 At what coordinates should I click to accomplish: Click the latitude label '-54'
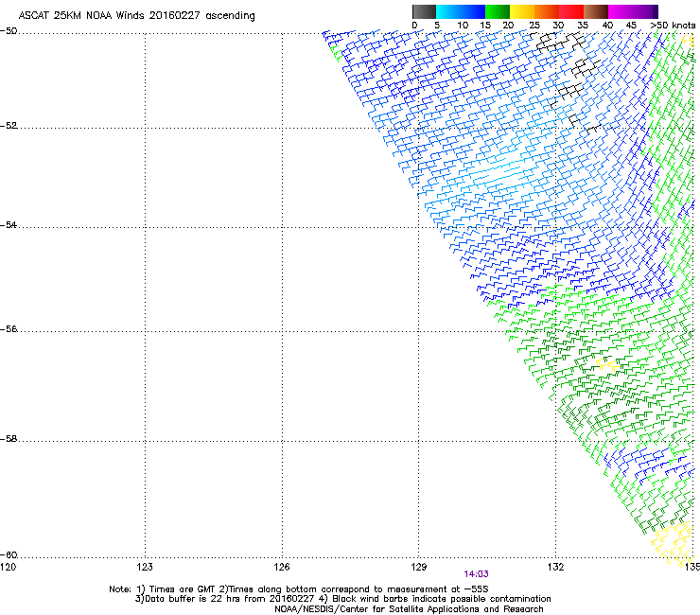(9, 225)
